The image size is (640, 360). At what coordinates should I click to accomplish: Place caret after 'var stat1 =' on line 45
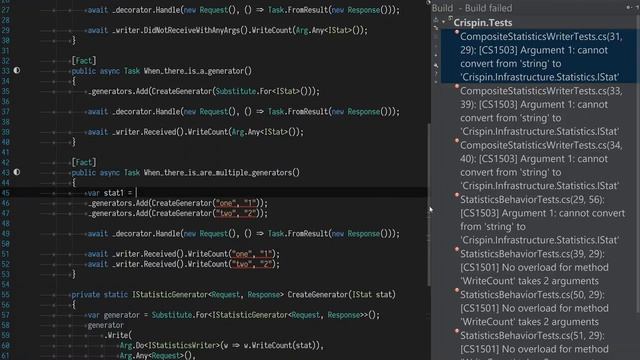tap(136, 193)
